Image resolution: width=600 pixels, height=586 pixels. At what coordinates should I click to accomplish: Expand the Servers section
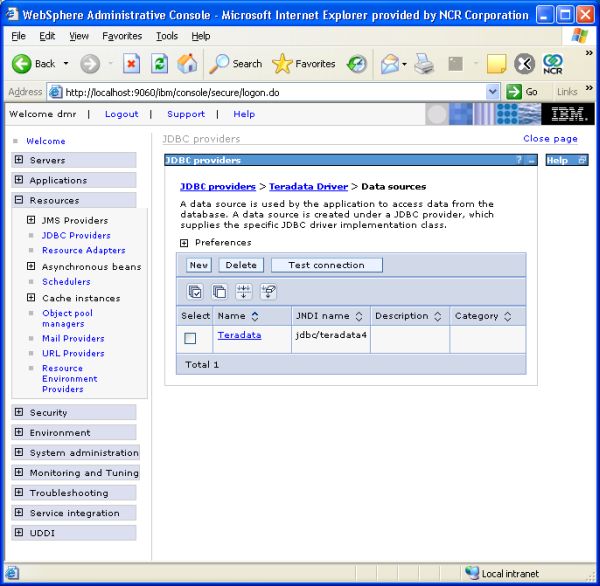[19, 160]
